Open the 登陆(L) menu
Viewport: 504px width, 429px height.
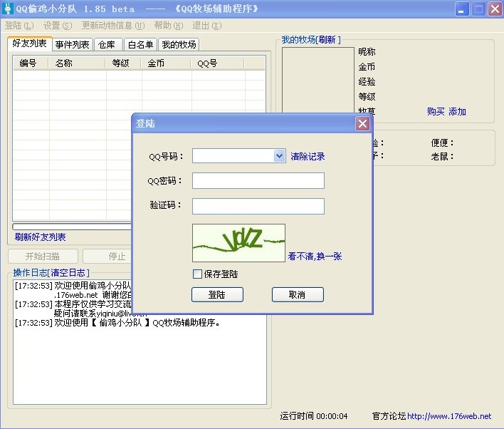click(x=19, y=26)
